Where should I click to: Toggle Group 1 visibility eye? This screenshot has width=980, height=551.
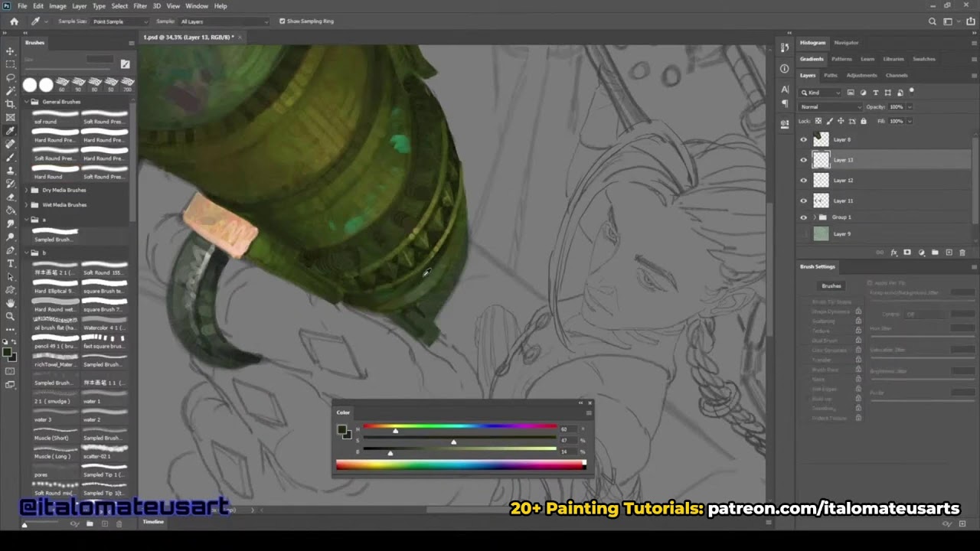803,217
